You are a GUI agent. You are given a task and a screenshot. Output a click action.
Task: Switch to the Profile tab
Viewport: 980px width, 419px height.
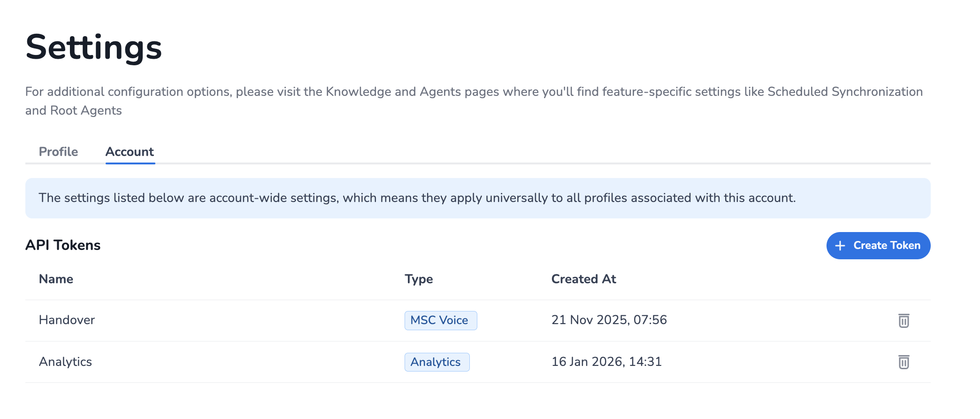click(x=58, y=152)
